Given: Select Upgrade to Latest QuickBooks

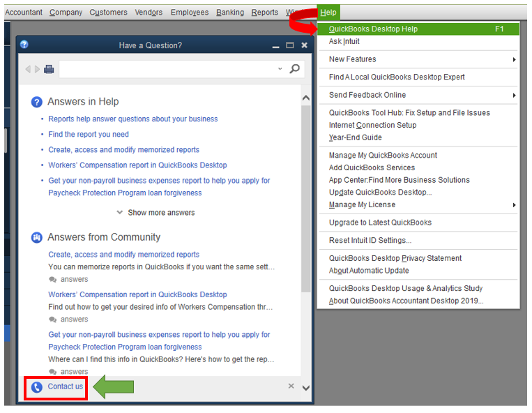Looking at the screenshot, I should click(418, 223).
